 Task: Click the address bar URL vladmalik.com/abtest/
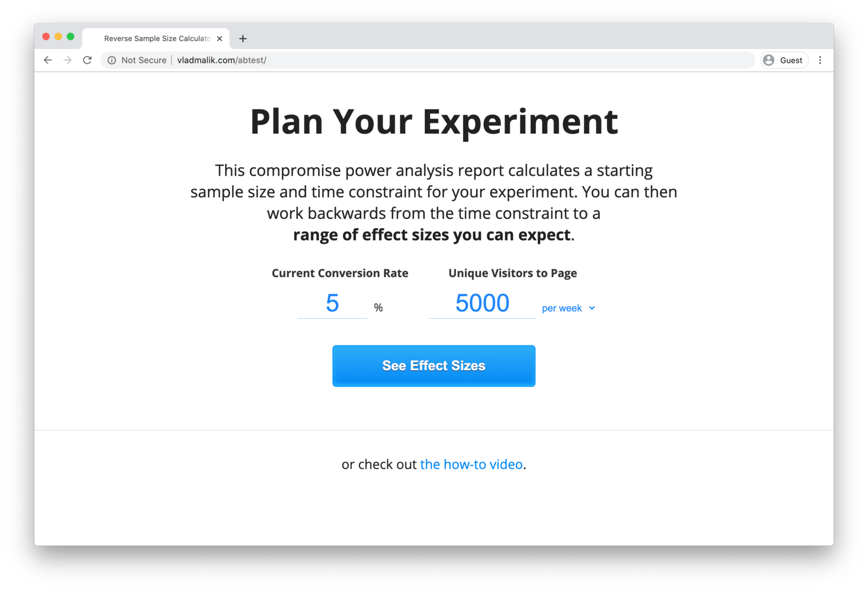[221, 60]
